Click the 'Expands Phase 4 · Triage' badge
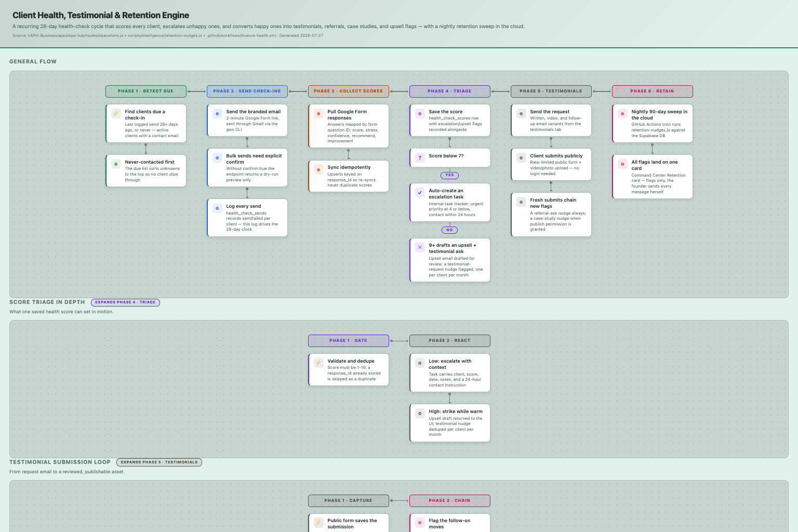The image size is (798, 532). pyautogui.click(x=125, y=302)
